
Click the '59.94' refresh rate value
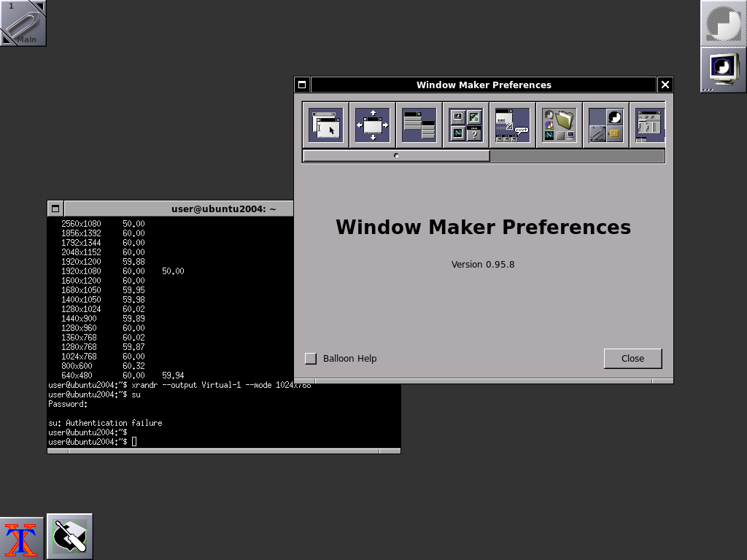173,376
